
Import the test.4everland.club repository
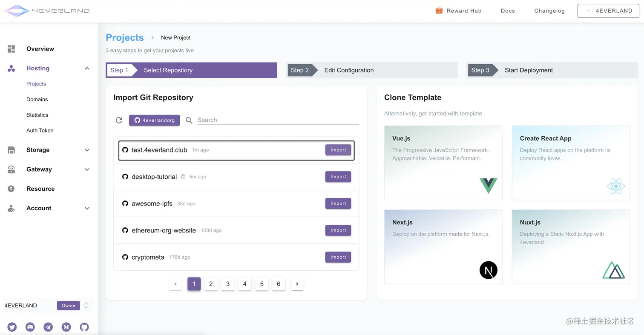(x=338, y=150)
